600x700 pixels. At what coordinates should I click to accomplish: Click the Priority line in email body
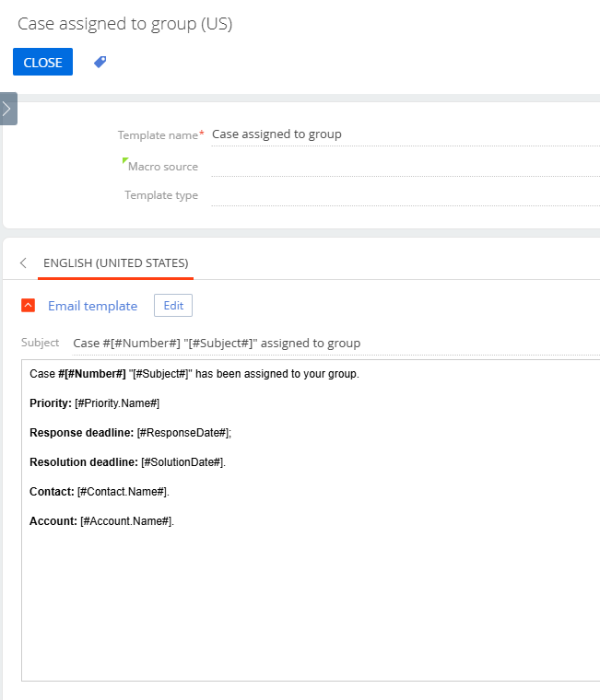click(x=94, y=403)
